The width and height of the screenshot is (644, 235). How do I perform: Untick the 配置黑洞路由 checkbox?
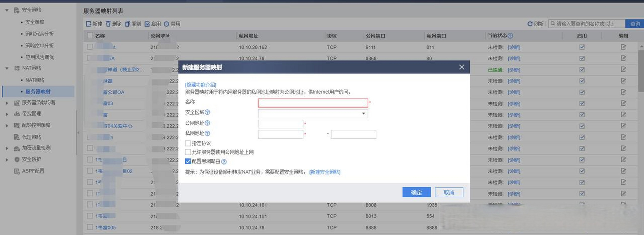point(188,161)
